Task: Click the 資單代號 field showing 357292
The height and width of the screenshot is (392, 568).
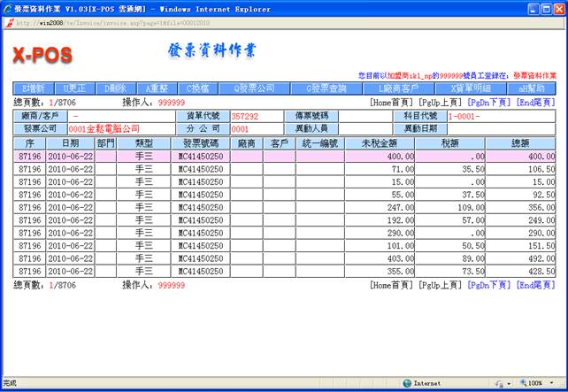Action: (258, 116)
